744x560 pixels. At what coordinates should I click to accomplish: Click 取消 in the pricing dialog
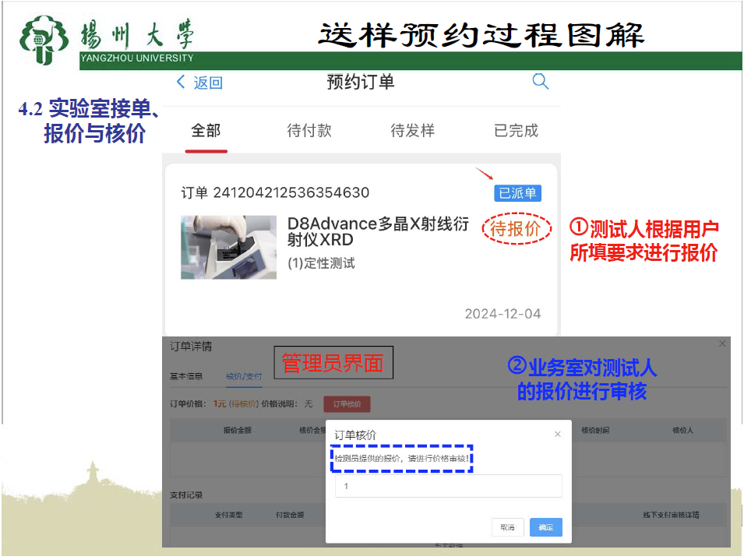pos(508,527)
